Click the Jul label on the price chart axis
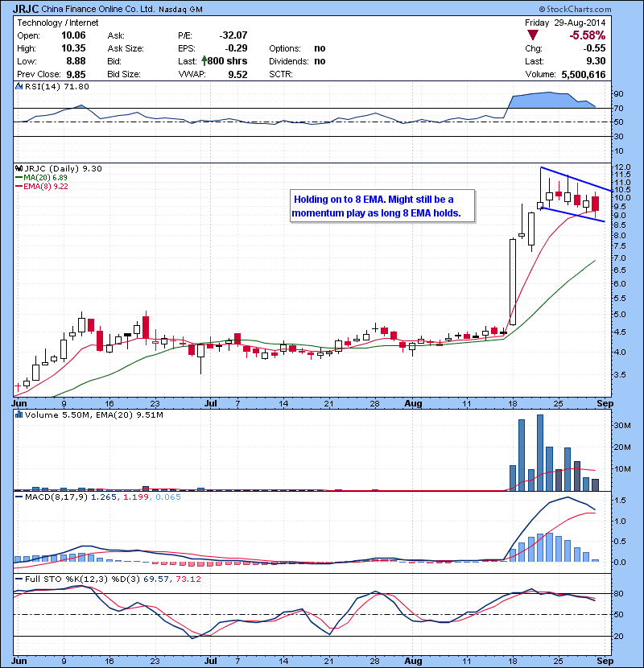Image resolution: width=644 pixels, height=668 pixels. tap(211, 403)
